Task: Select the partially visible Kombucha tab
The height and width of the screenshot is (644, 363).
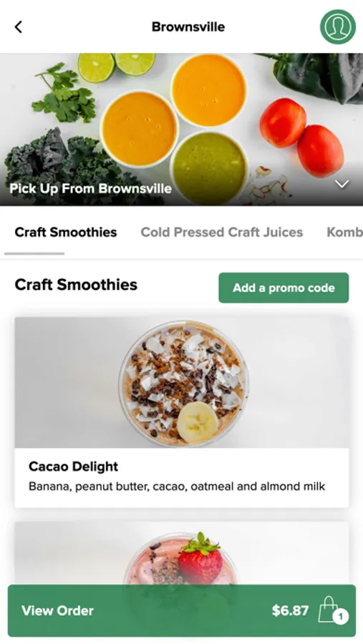Action: (x=344, y=232)
